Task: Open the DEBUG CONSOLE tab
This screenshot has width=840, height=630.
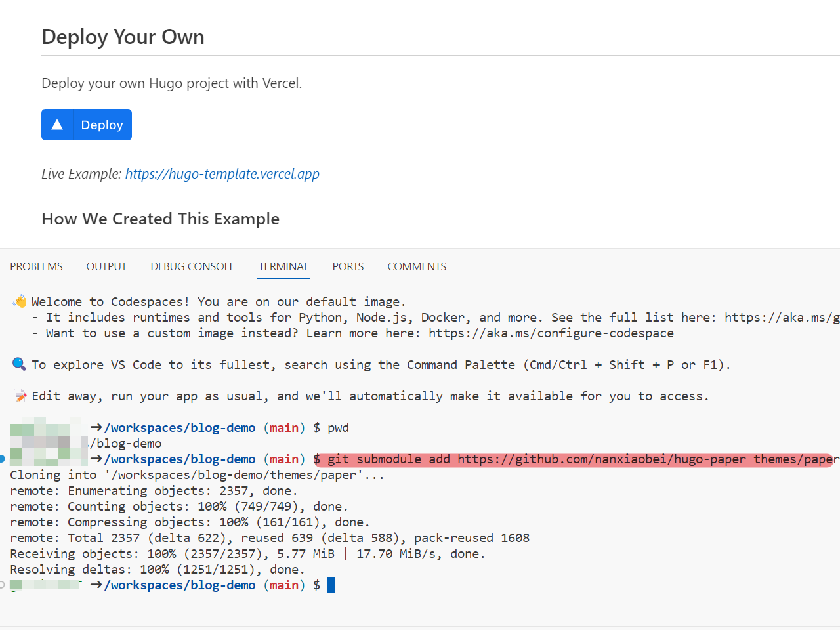Action: point(192,266)
